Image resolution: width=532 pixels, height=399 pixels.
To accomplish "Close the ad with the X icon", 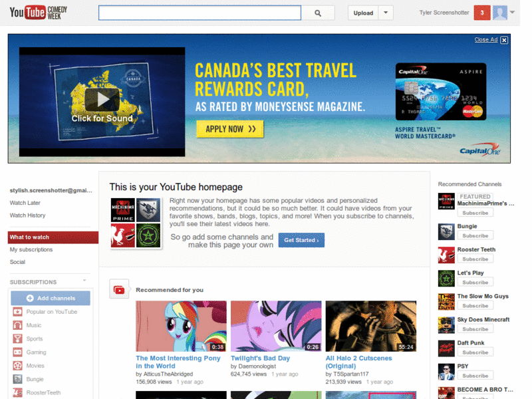I will (x=504, y=40).
